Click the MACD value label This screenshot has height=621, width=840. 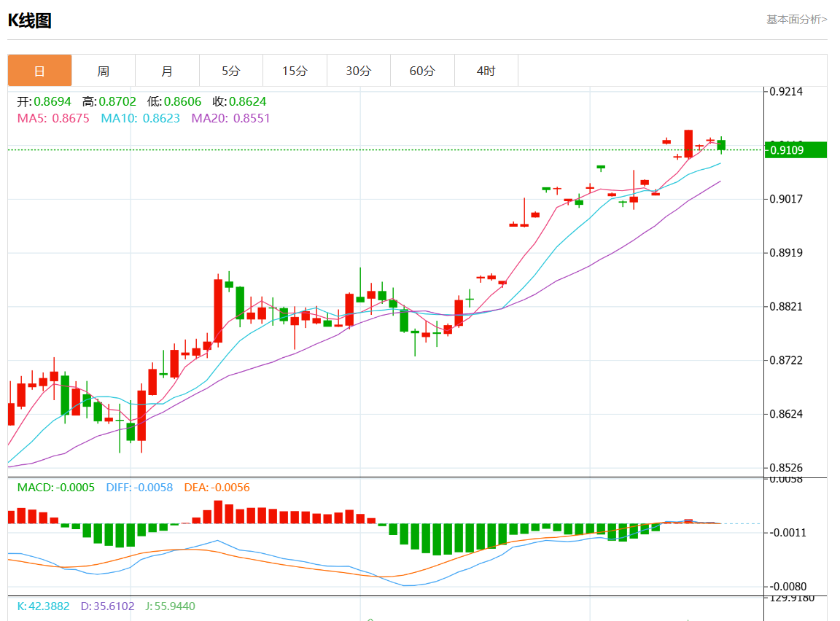(55, 488)
